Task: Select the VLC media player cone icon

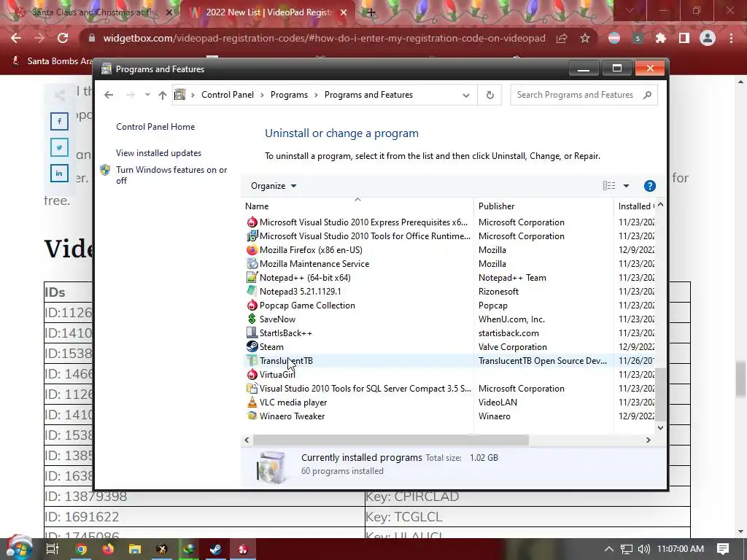Action: (252, 402)
